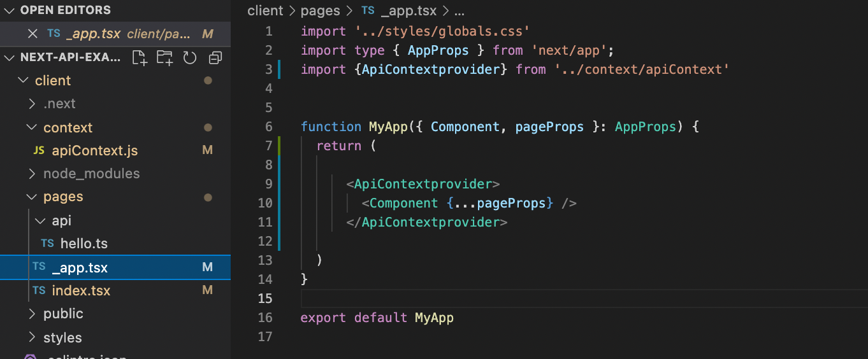Click the opening ApiContextprovider tag on line 9
Viewport: 868px width, 359px height.
coord(423,184)
